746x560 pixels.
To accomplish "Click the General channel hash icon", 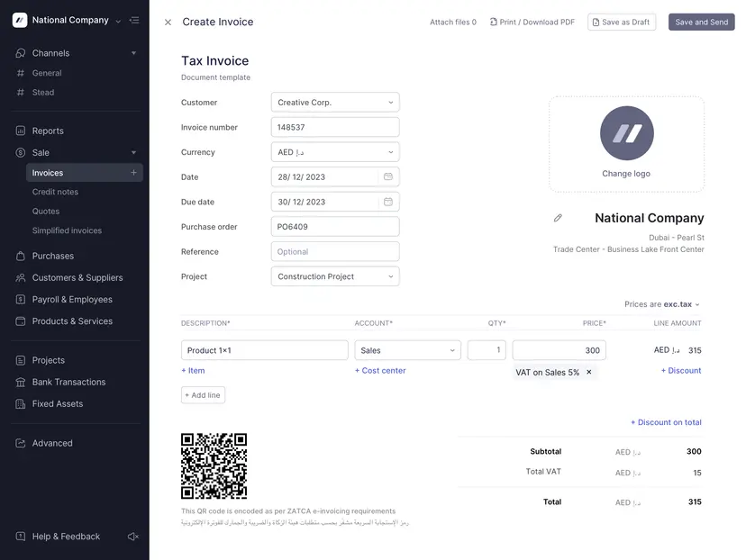I will 21,73.
